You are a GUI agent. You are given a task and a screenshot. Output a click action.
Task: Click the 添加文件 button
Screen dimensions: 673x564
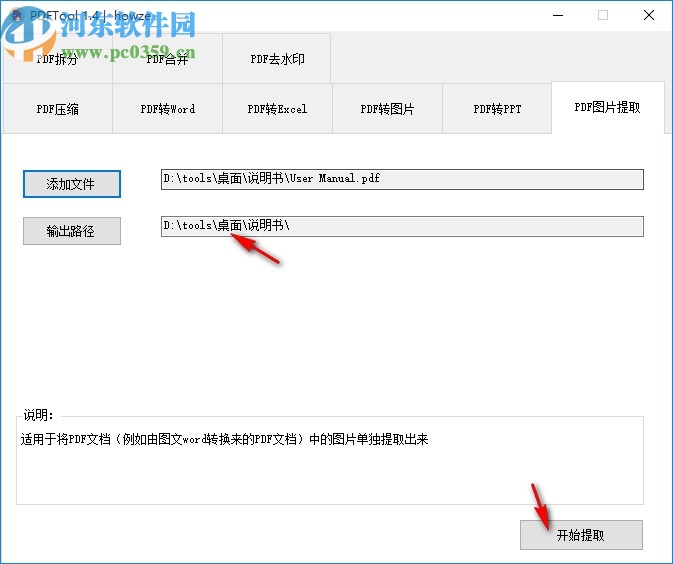72,184
